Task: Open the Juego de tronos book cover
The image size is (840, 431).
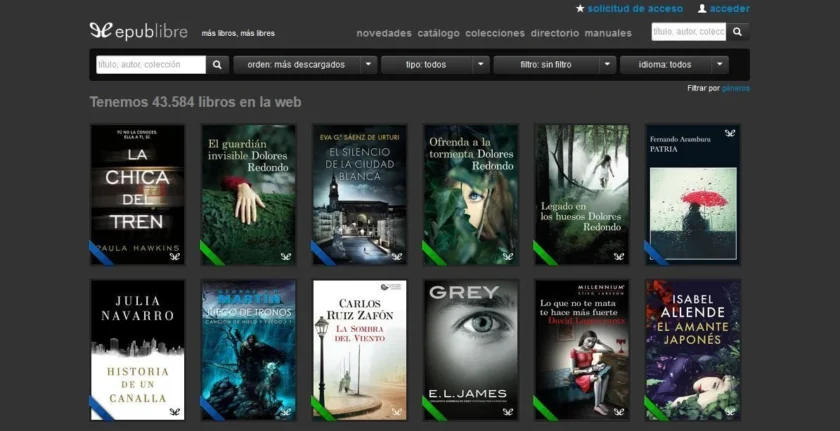Action: (x=249, y=350)
